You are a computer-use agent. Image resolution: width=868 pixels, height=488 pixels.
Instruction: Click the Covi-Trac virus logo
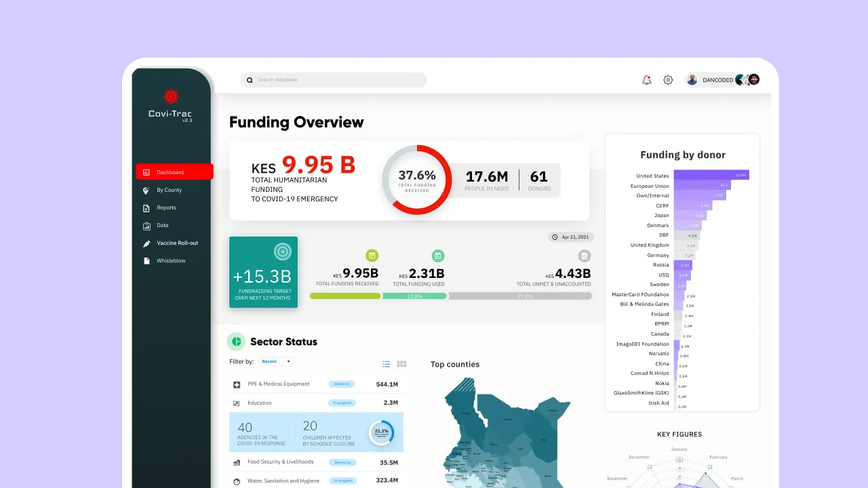click(x=170, y=96)
